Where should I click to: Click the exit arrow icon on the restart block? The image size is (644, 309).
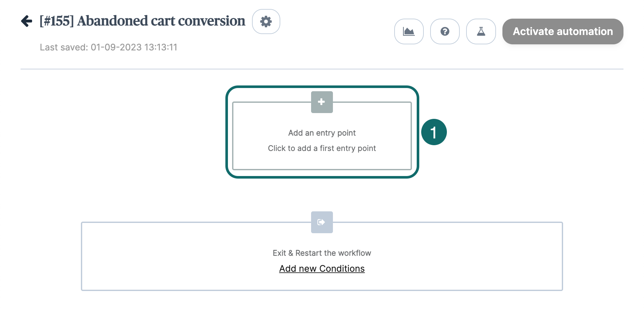tap(322, 222)
